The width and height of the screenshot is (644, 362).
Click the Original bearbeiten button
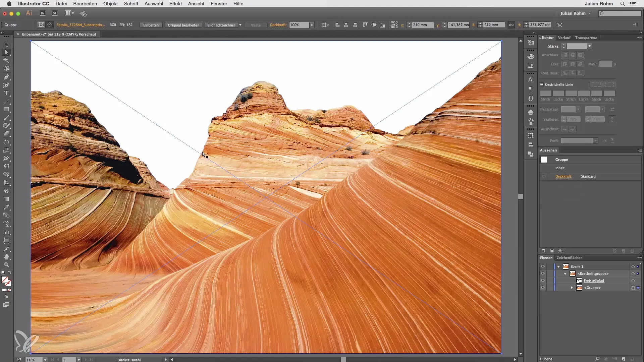pyautogui.click(x=183, y=25)
